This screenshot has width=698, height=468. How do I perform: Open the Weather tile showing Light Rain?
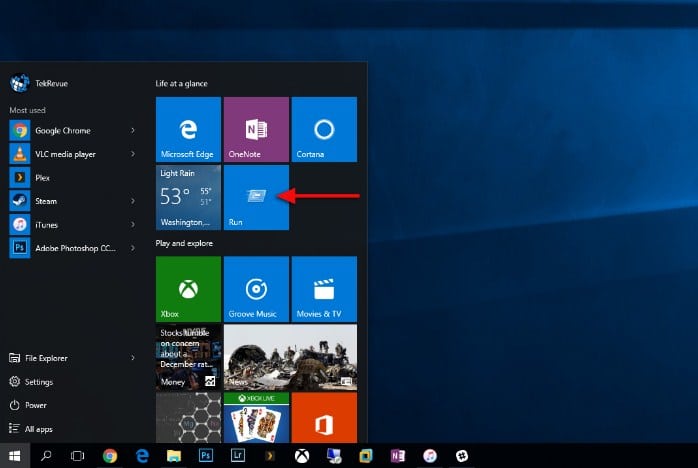pos(188,197)
